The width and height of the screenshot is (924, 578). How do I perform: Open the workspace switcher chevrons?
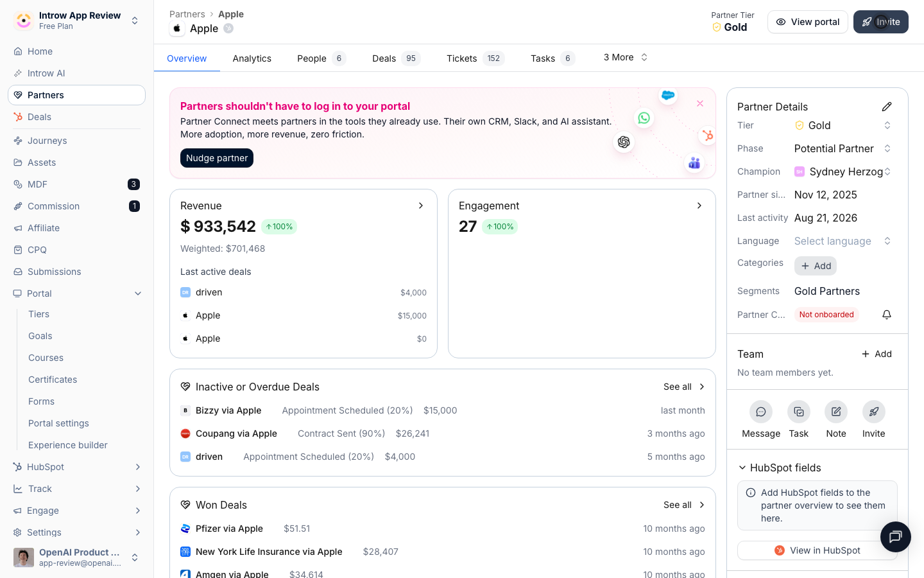[135, 21]
